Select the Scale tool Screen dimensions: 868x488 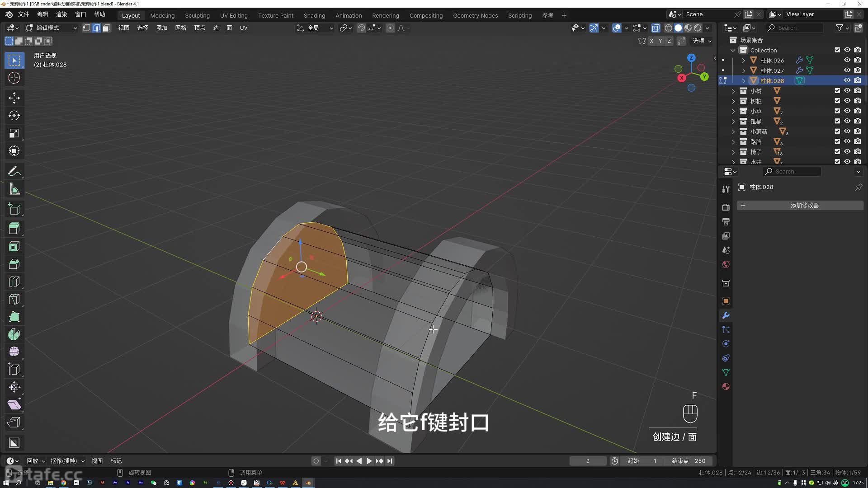coord(14,133)
